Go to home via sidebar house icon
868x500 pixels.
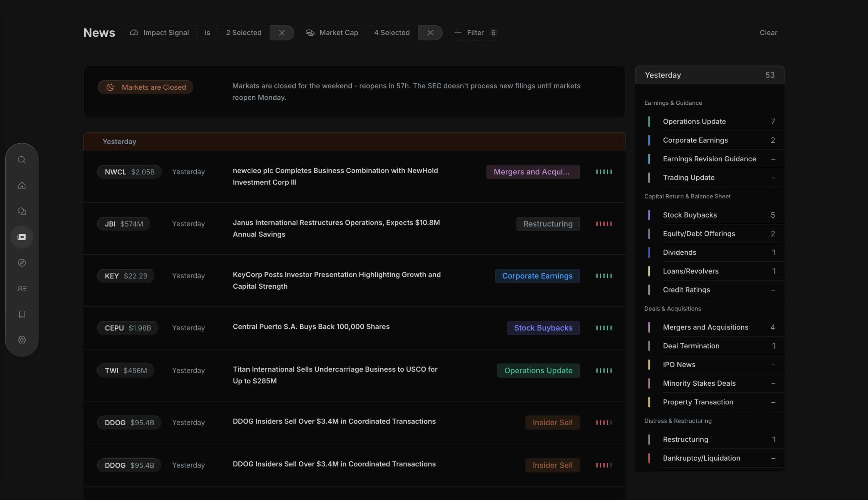click(x=22, y=185)
